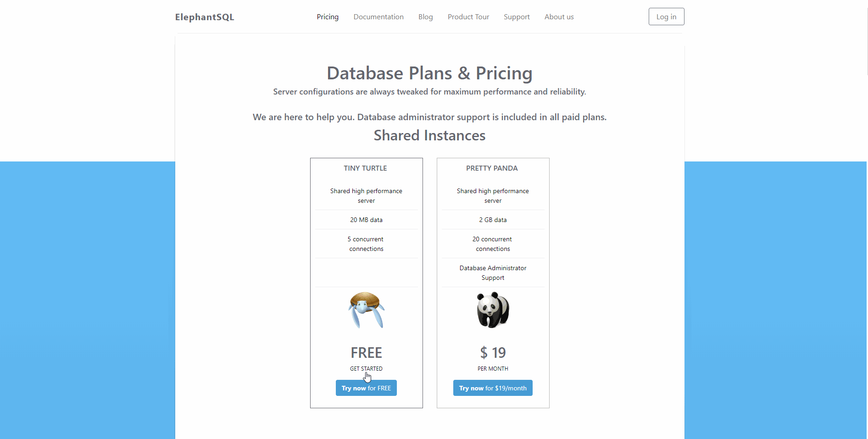Click the GET STARTED label
This screenshot has width=868, height=439.
point(366,368)
